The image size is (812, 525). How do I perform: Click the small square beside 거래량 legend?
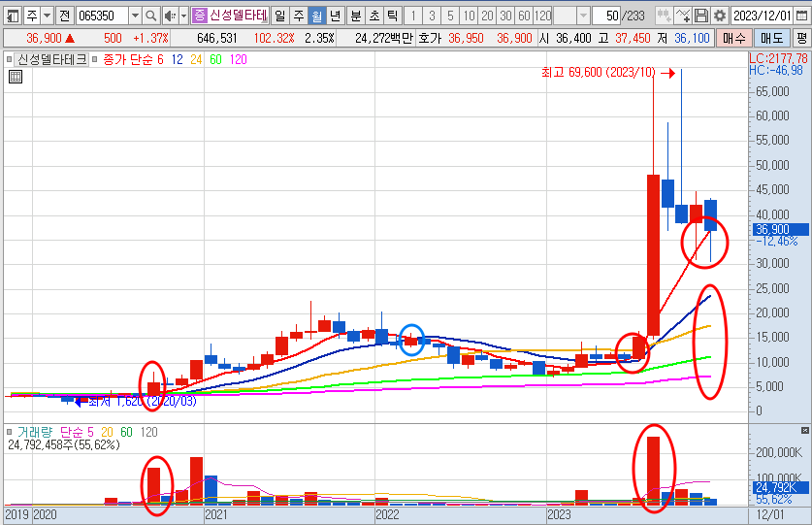point(10,432)
